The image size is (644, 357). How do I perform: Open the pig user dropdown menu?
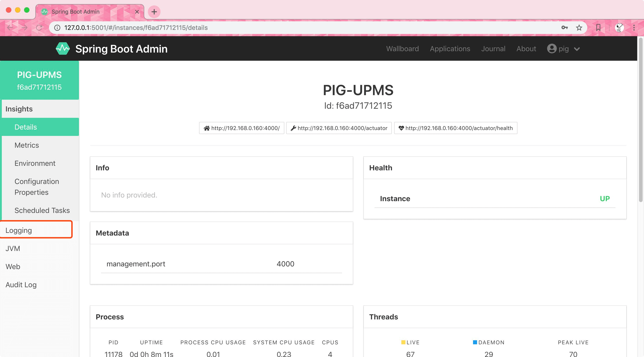(563, 49)
